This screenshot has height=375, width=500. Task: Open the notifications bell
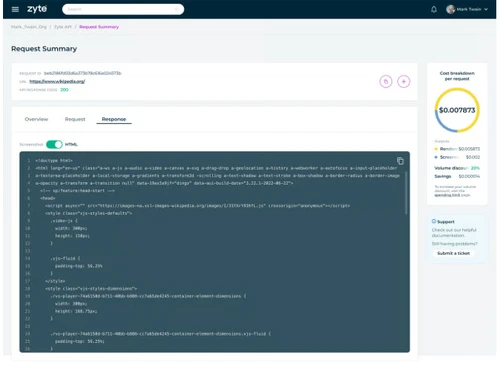pyautogui.click(x=434, y=9)
